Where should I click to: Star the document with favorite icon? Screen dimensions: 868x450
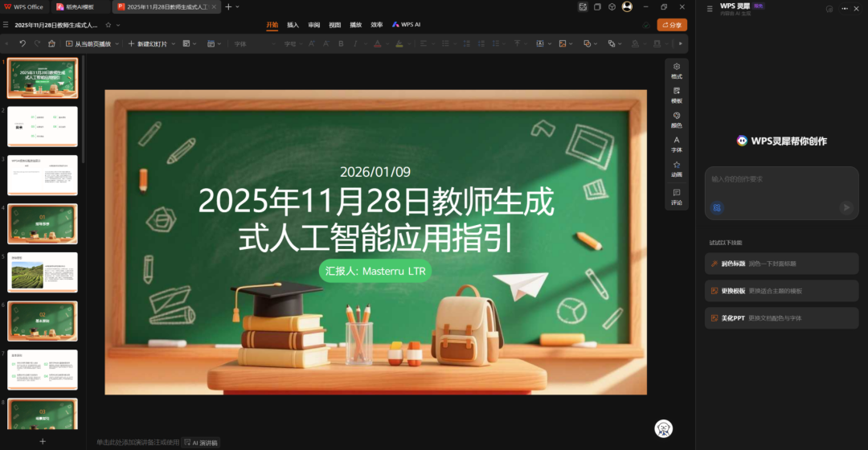(108, 25)
